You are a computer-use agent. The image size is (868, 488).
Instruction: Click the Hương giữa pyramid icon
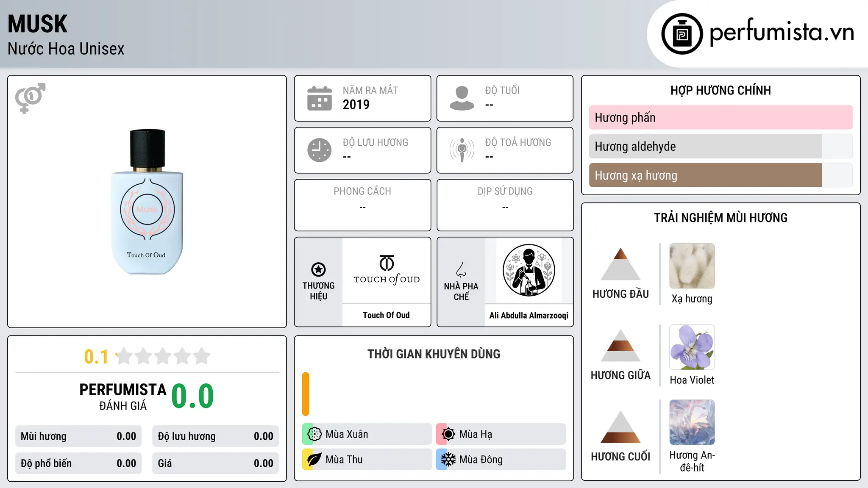(x=620, y=345)
